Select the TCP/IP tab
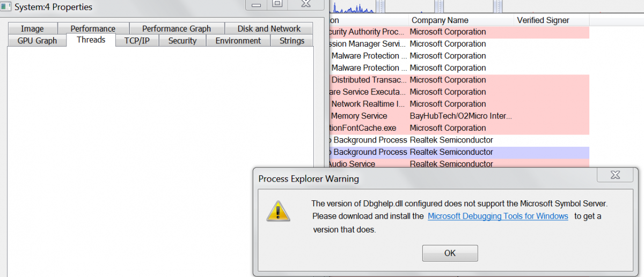Image resolution: width=644 pixels, height=277 pixels. (137, 41)
